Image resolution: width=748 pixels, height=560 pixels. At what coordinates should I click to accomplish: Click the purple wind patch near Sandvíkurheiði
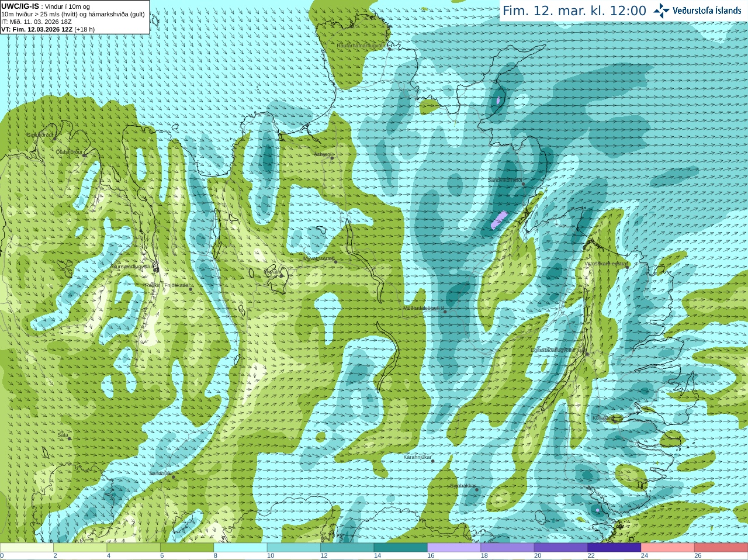pos(498,220)
